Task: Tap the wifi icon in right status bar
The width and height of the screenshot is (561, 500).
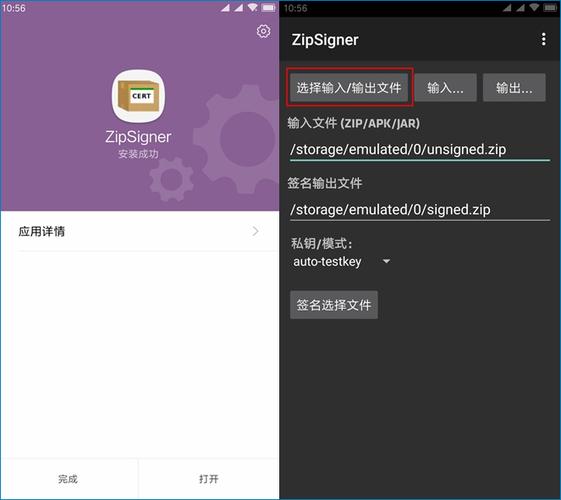Action: pyautogui.click(x=535, y=8)
